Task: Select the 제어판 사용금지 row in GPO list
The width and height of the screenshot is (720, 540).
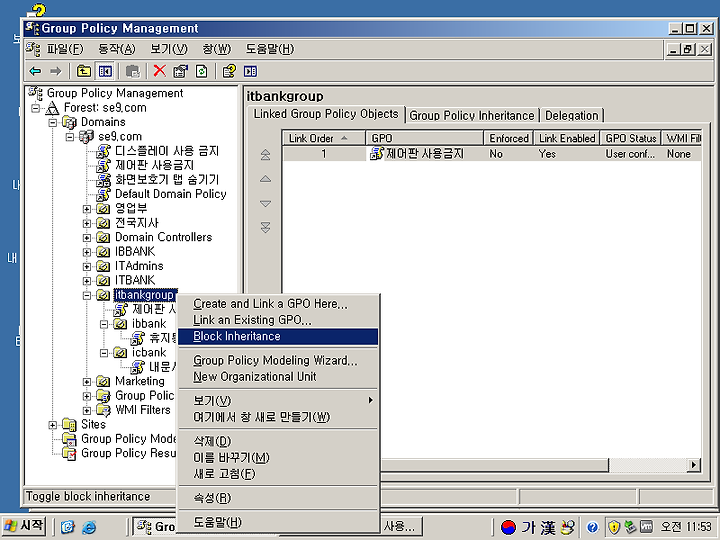Action: 492,154
